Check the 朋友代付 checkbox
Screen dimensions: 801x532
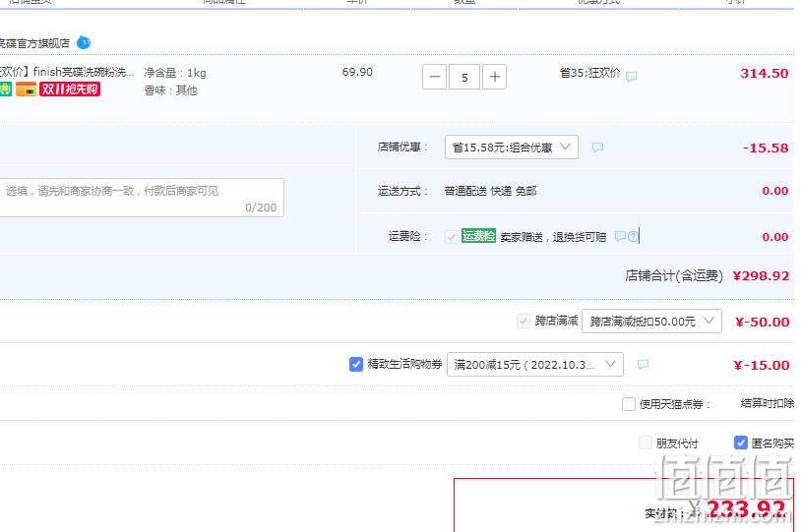[646, 443]
